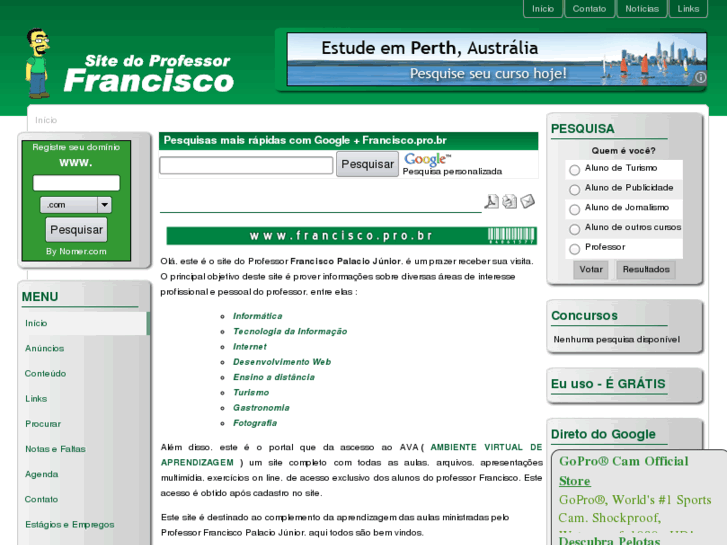Click the Ambiente Virtual de Aprendizagem link
727x545 pixels.
click(486, 447)
